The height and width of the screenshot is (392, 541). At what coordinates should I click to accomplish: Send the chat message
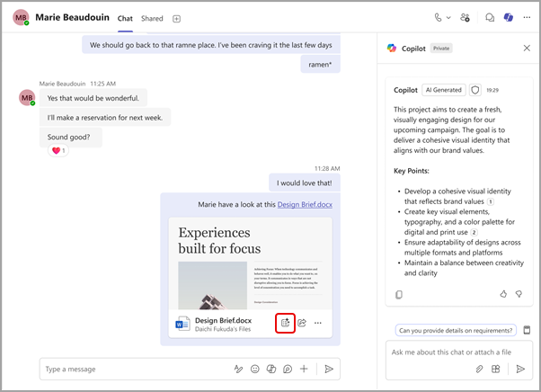pyautogui.click(x=329, y=369)
